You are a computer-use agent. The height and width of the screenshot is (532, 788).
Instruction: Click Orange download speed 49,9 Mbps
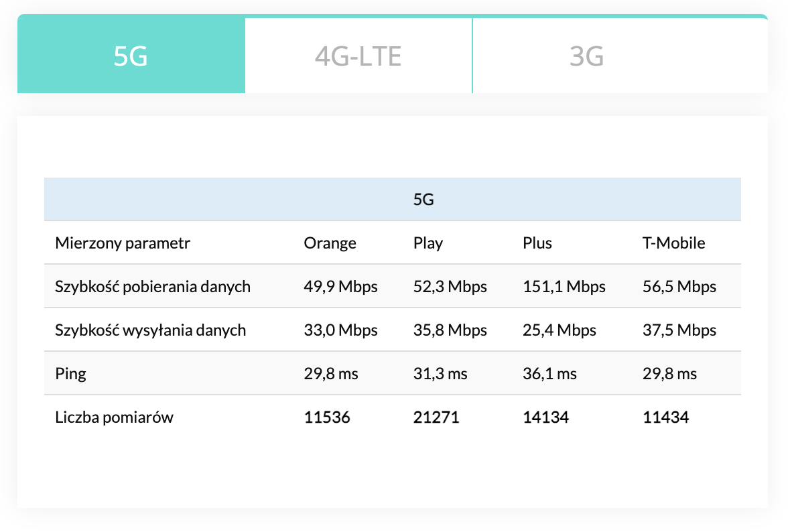click(340, 287)
